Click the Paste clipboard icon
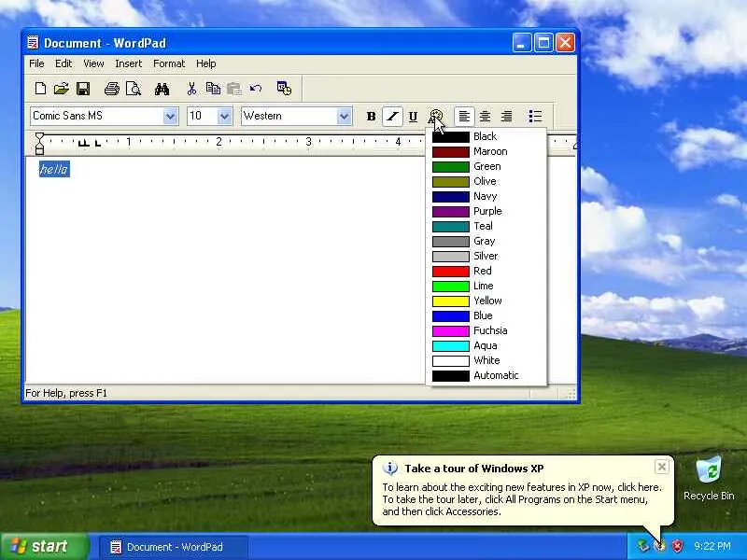The width and height of the screenshot is (747, 560). (x=234, y=89)
